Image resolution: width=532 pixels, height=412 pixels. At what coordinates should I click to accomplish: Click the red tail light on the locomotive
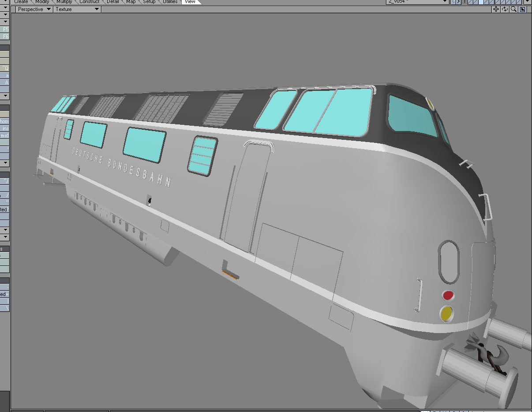click(448, 295)
